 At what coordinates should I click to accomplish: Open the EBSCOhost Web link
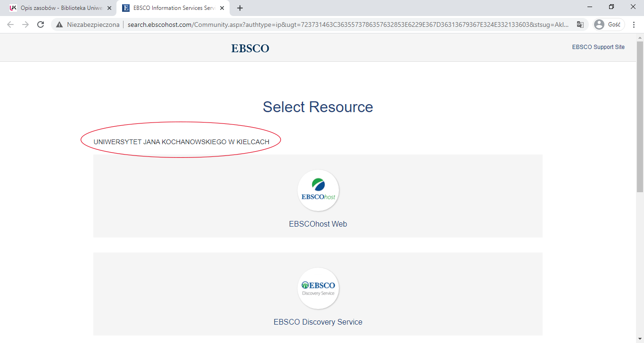(318, 224)
